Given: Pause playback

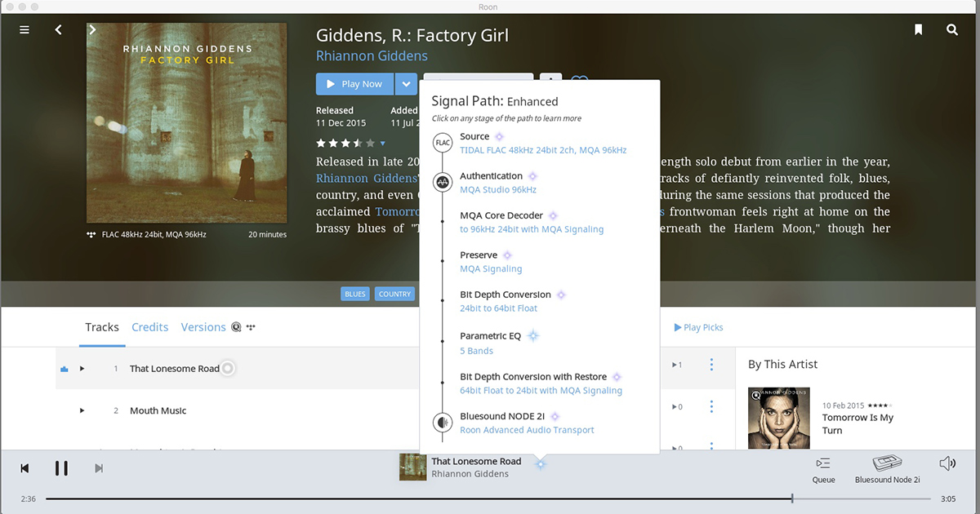Looking at the screenshot, I should (x=61, y=467).
